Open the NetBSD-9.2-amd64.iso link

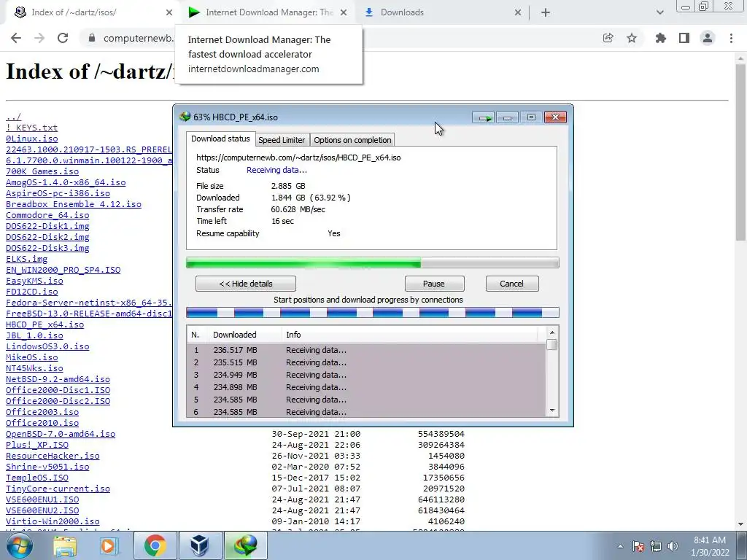pyautogui.click(x=58, y=379)
